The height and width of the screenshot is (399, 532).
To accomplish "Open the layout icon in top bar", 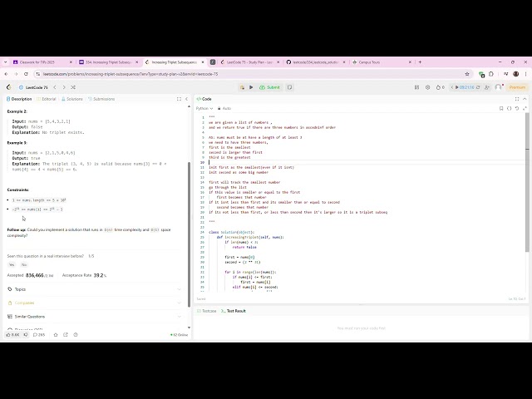I will click(x=416, y=87).
